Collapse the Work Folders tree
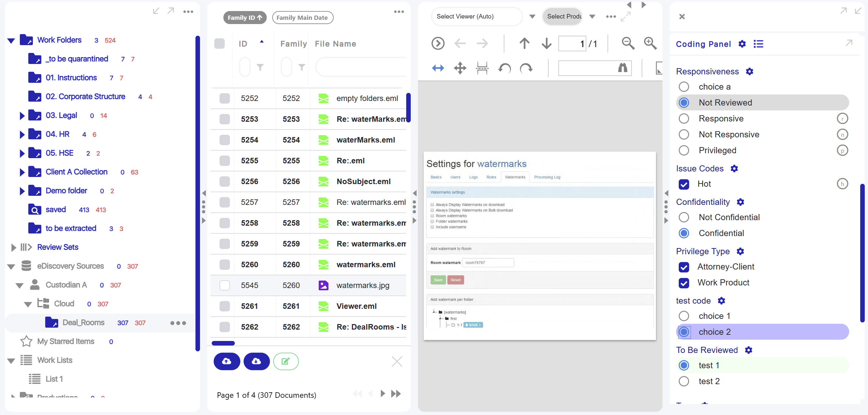Viewport: 868px width, 415px height. [11, 40]
